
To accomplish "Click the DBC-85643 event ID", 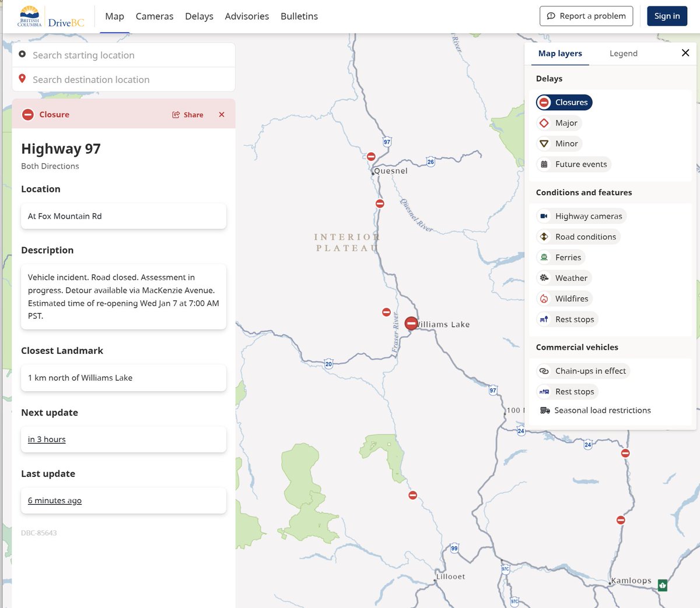I will click(39, 533).
